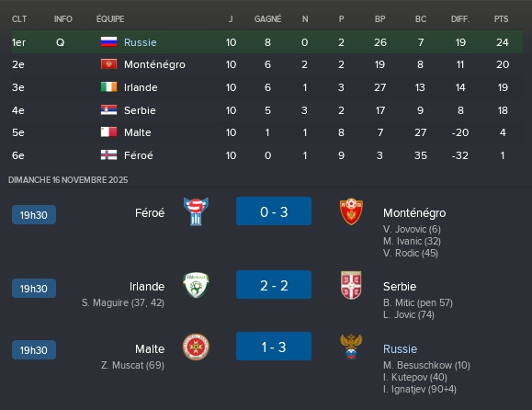Sort standings by PTS column header

pos(501,19)
